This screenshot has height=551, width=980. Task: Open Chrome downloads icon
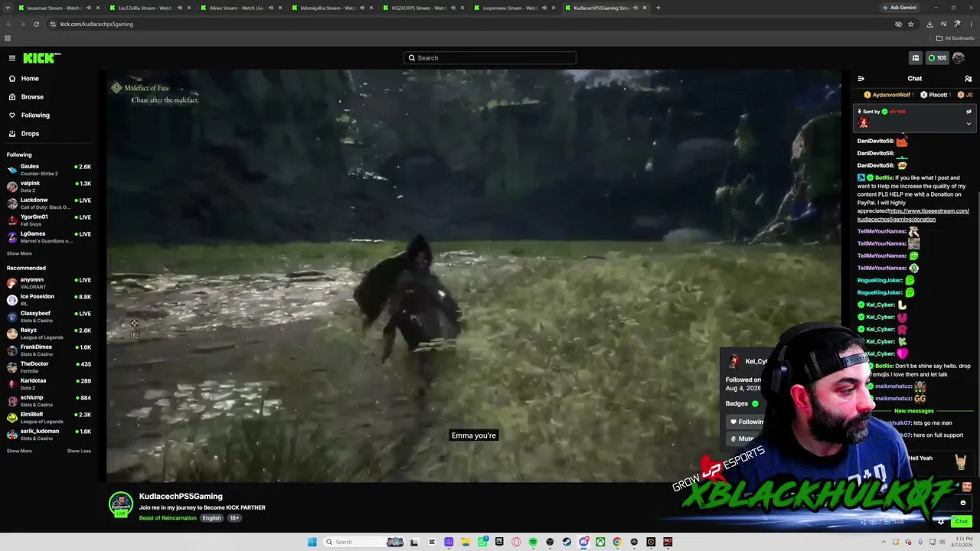coord(929,24)
